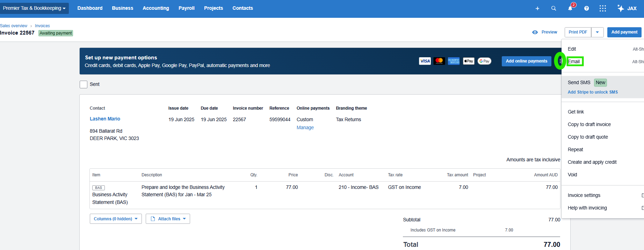Open notifications bell icon
Screen dimensions: 644x250
point(570,8)
